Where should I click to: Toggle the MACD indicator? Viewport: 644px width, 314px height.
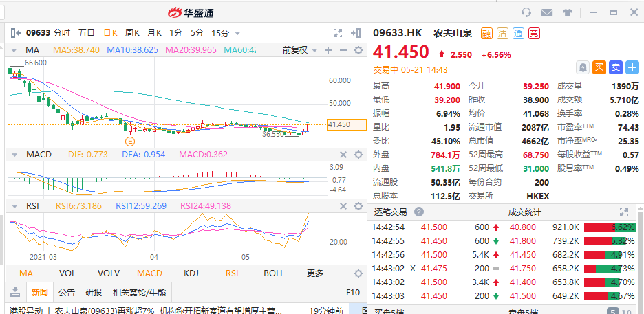click(149, 273)
